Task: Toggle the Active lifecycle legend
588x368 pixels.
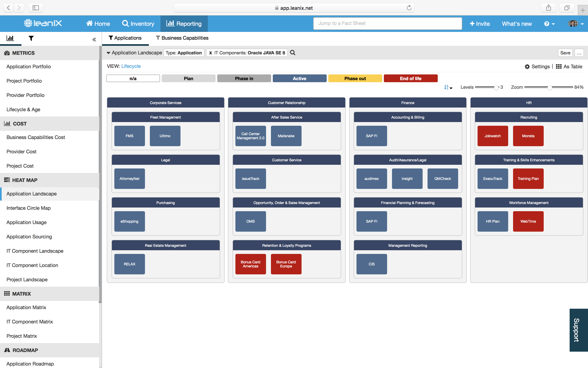Action: point(300,78)
